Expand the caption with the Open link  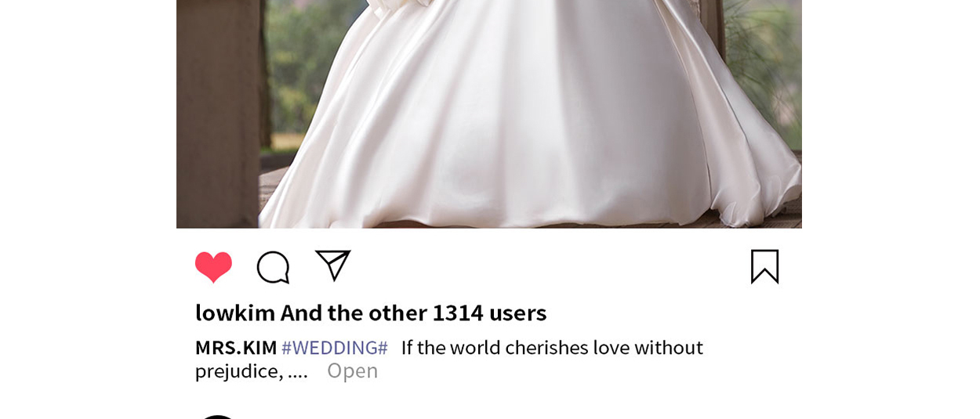(352, 370)
